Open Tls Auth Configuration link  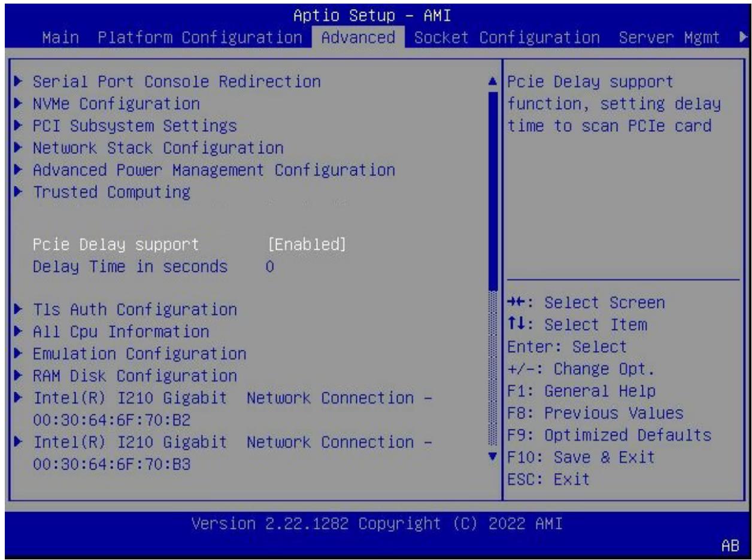point(135,310)
